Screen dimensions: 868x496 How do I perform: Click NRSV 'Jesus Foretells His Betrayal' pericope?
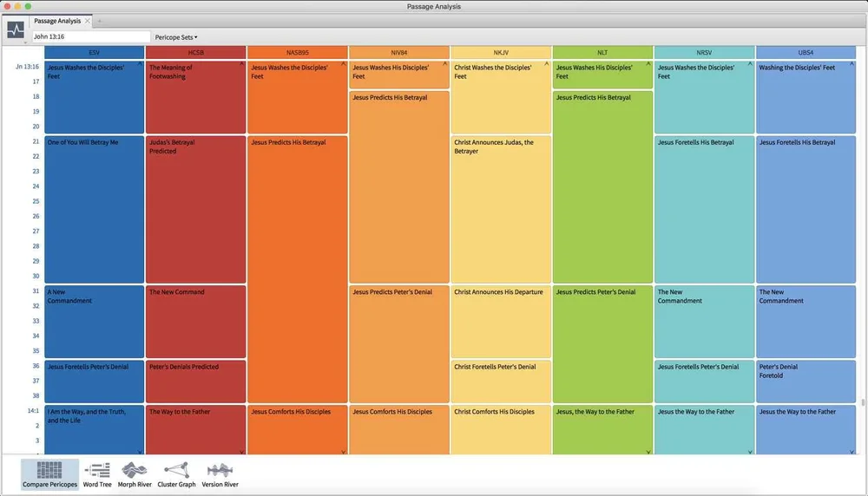704,210
